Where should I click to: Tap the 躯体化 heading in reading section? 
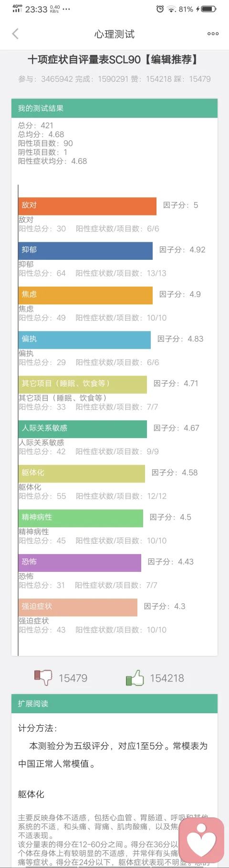(x=31, y=794)
